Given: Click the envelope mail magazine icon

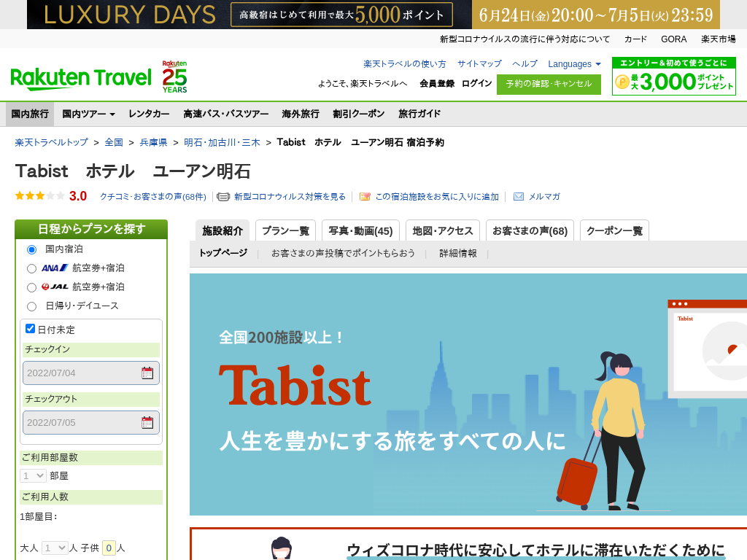Looking at the screenshot, I should pyautogui.click(x=519, y=197).
